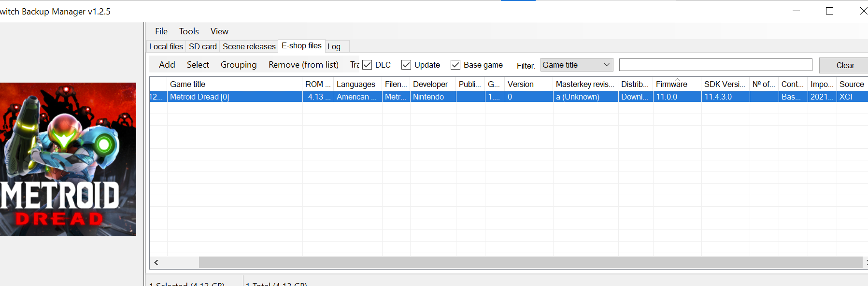Sort by Game title column

pyautogui.click(x=235, y=84)
